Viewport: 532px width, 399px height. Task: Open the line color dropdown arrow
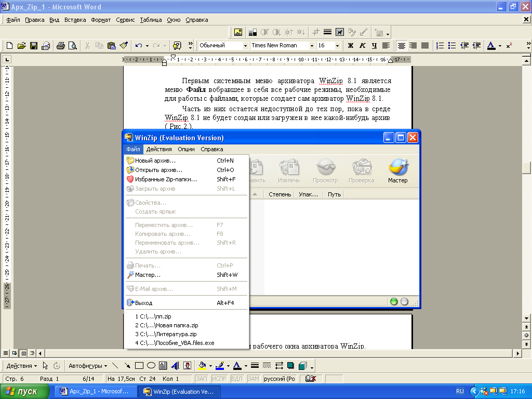click(229, 366)
